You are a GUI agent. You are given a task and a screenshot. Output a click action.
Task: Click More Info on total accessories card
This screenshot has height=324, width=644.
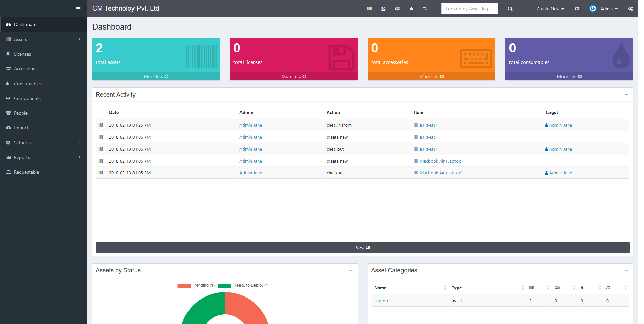431,76
